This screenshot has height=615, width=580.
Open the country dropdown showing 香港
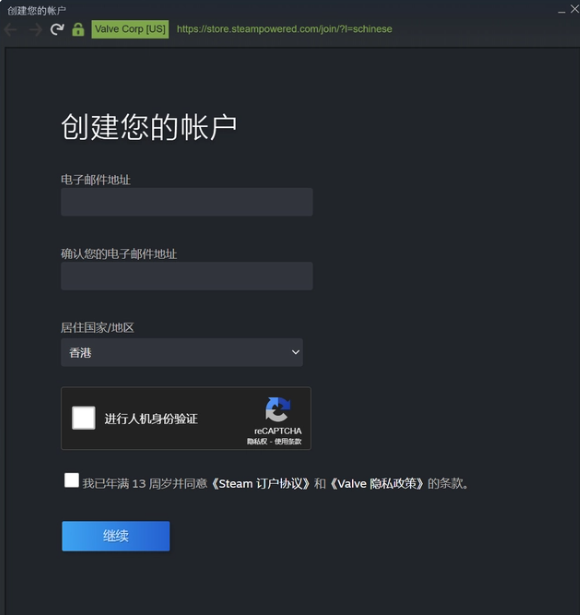pyautogui.click(x=182, y=353)
